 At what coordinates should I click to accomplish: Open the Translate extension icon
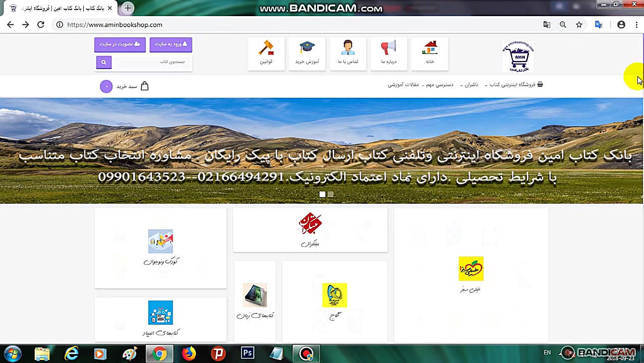[x=599, y=25]
